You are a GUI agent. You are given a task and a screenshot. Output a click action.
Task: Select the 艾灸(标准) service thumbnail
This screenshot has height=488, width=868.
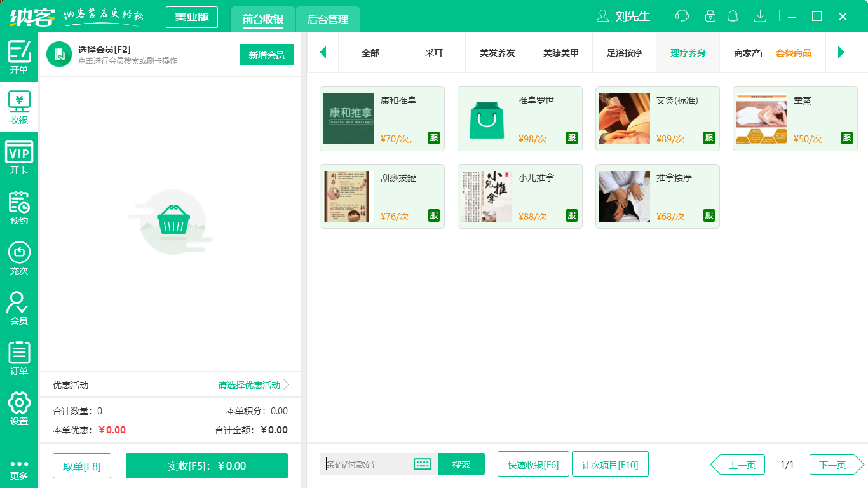pos(625,119)
